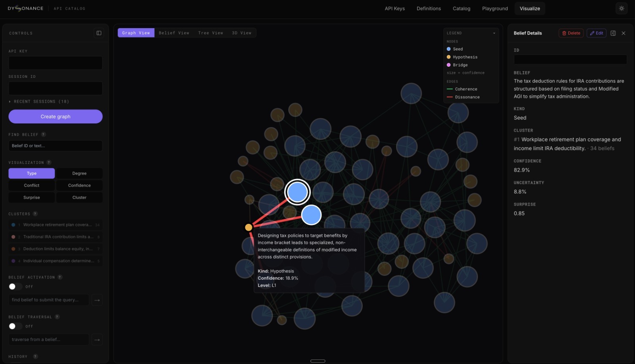Click the Create graph button
The image size is (635, 364).
click(x=56, y=117)
